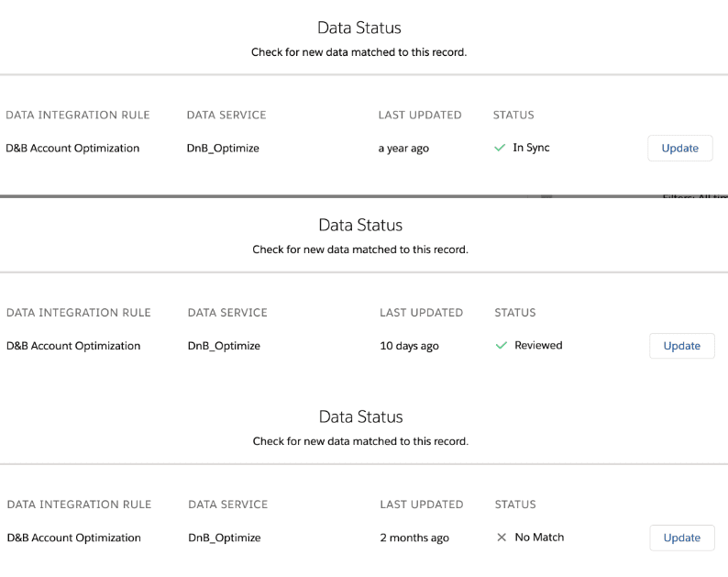Click the 'a year ago' last updated value
This screenshot has width=728, height=577.
pos(403,149)
